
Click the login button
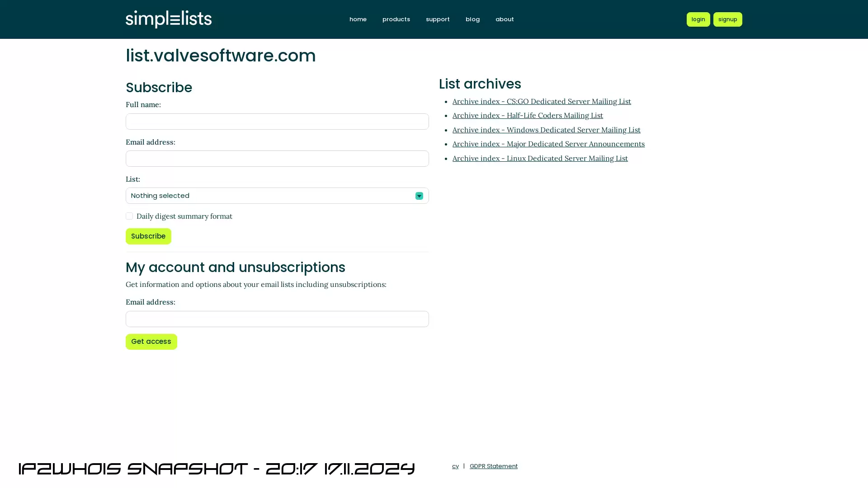coord(698,19)
